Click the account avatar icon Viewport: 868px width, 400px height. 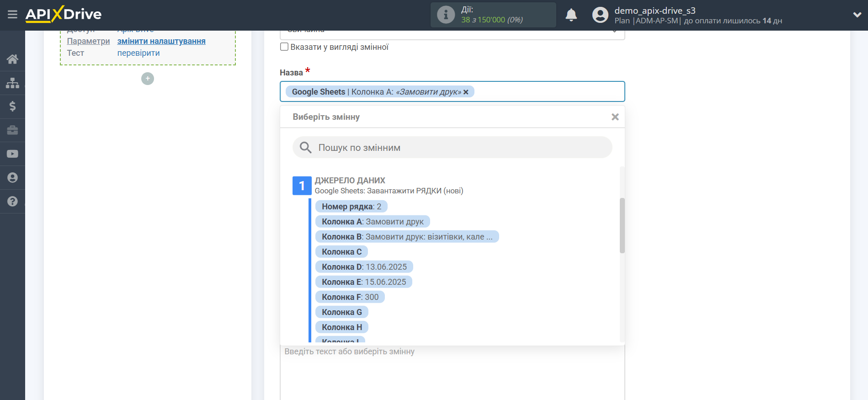(600, 15)
